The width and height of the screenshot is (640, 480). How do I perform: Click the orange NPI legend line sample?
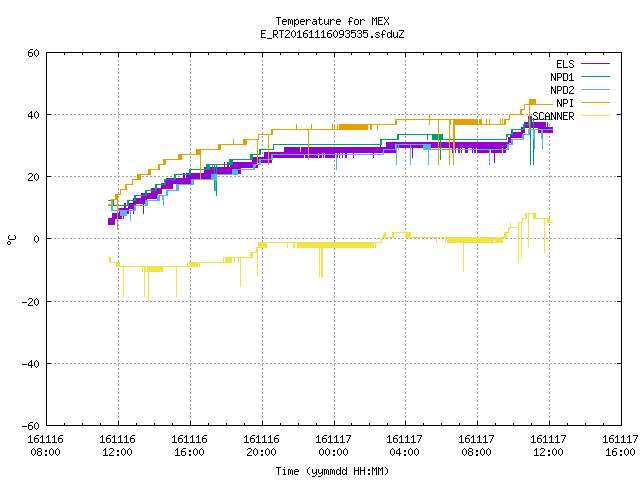pyautogui.click(x=595, y=102)
